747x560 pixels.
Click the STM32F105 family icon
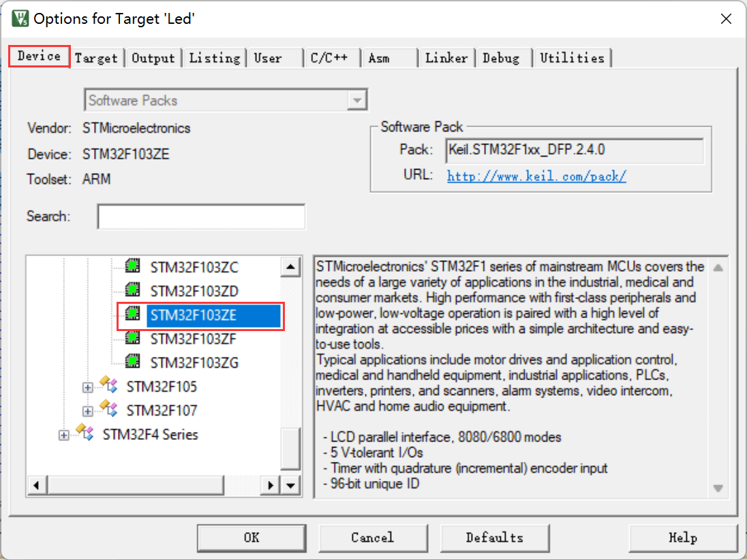[109, 386]
